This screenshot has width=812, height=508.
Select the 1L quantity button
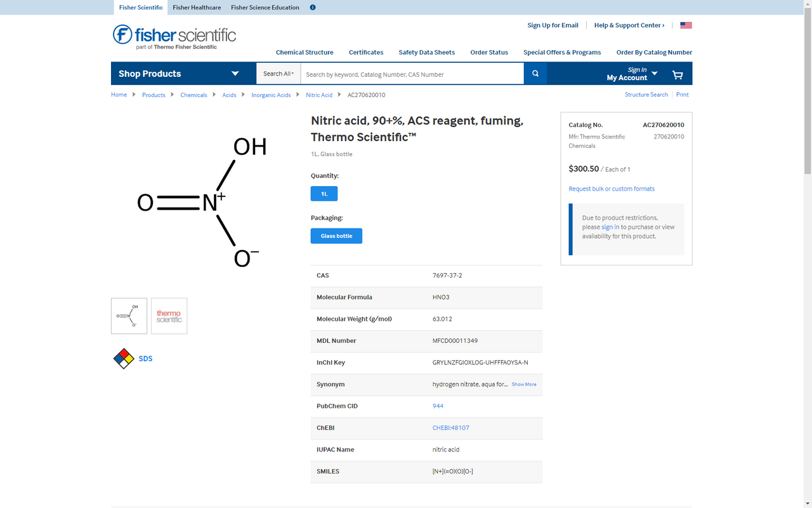[324, 194]
